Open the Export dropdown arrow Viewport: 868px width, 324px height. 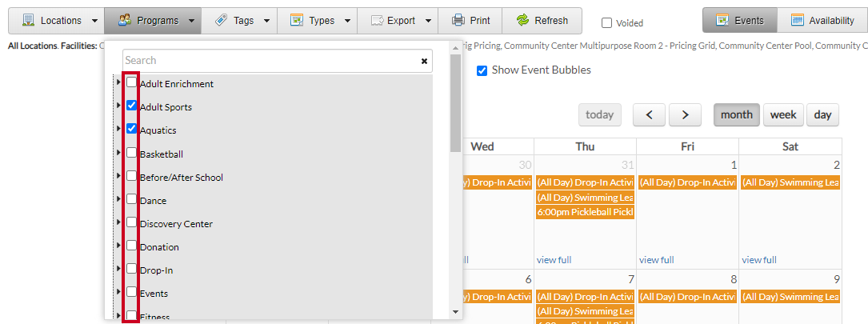429,21
